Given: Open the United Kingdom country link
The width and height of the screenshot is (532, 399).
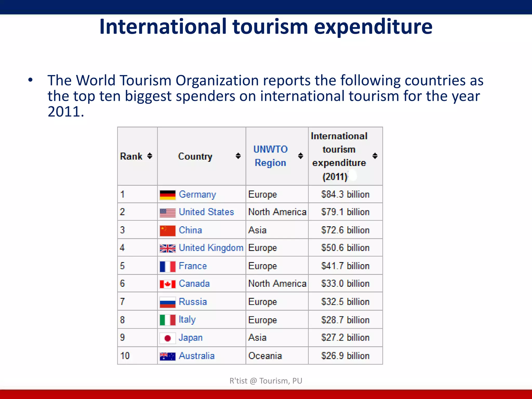Looking at the screenshot, I should tap(211, 248).
